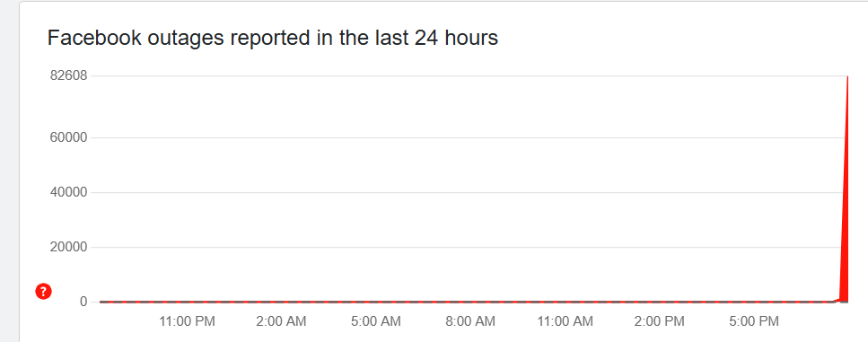The width and height of the screenshot is (868, 342).
Task: Click the top tip of the red spike
Action: click(x=847, y=77)
